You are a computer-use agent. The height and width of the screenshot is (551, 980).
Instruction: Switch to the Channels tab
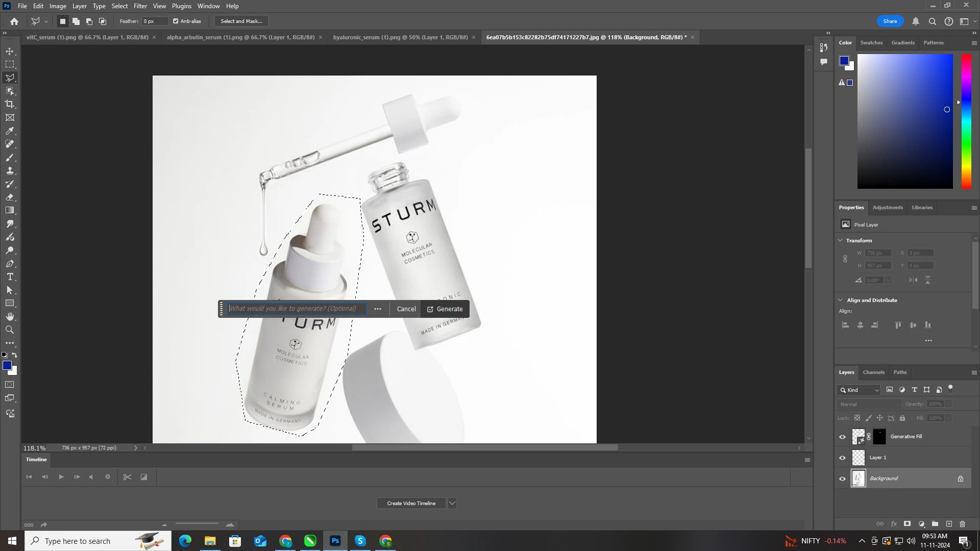(873, 372)
